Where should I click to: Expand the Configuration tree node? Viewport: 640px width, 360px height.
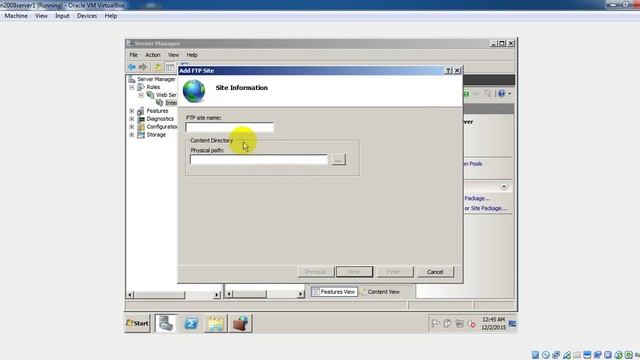tap(131, 127)
